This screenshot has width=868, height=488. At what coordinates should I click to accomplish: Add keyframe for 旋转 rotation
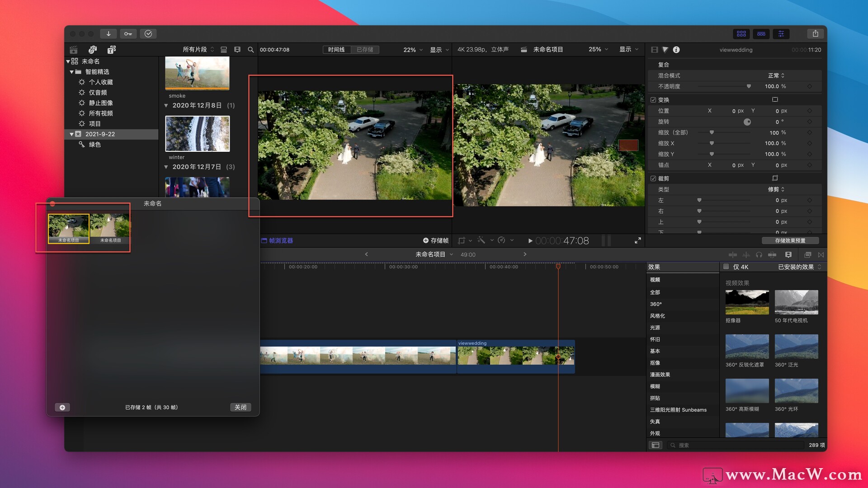810,122
